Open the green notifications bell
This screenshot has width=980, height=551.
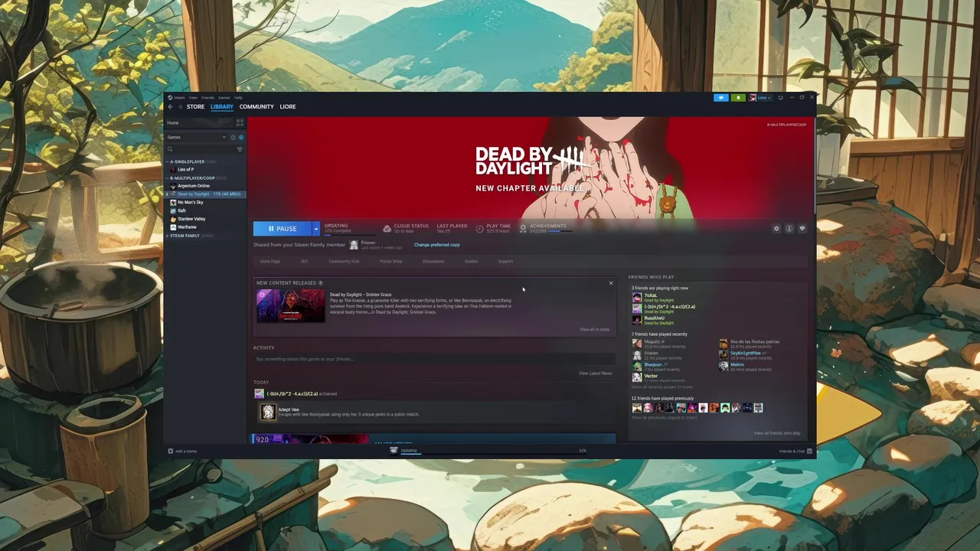coord(738,97)
